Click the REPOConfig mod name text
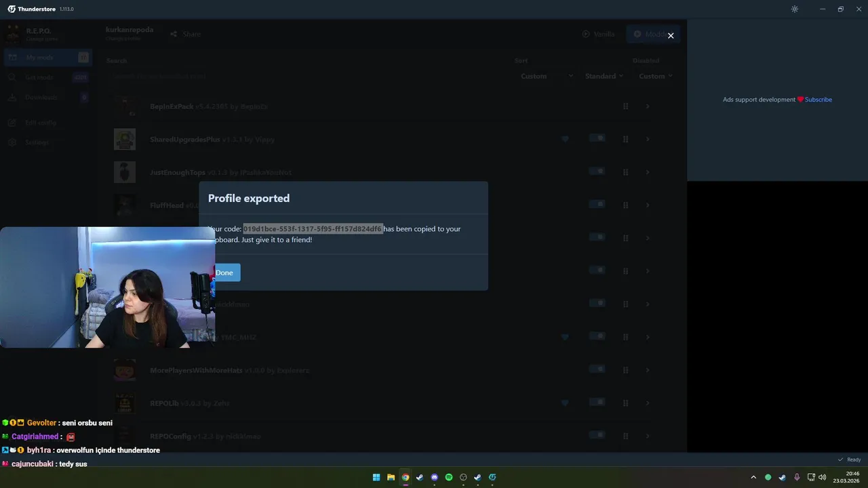The width and height of the screenshot is (868, 488). coord(170,436)
